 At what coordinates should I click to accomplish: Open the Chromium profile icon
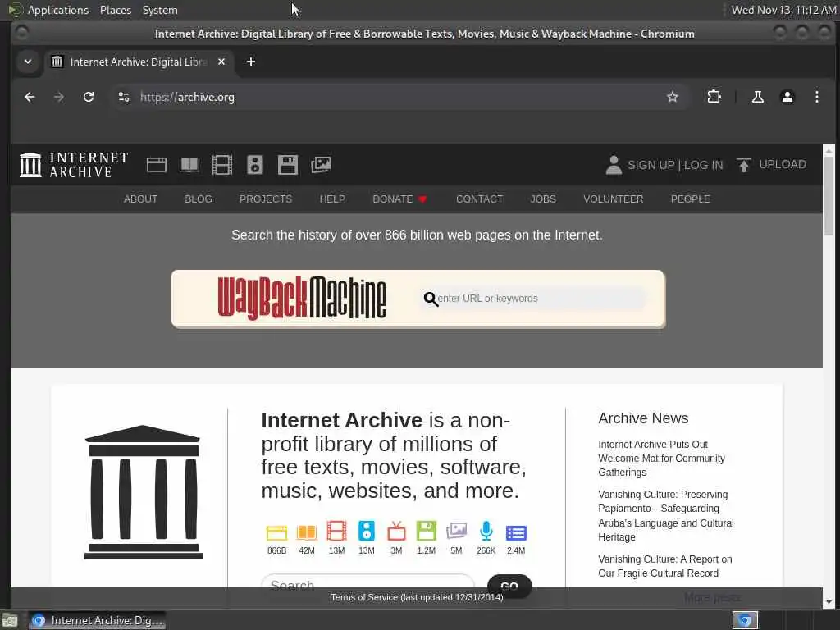[x=787, y=97]
